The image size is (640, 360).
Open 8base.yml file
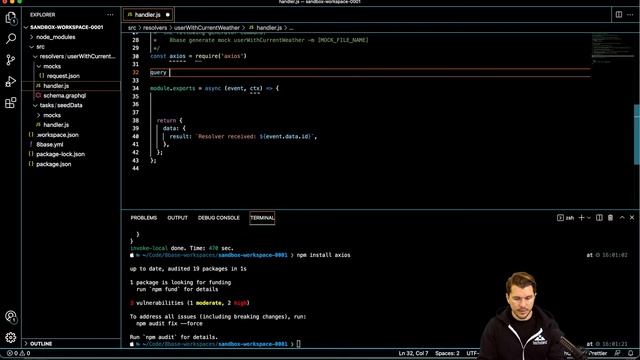(x=49, y=144)
